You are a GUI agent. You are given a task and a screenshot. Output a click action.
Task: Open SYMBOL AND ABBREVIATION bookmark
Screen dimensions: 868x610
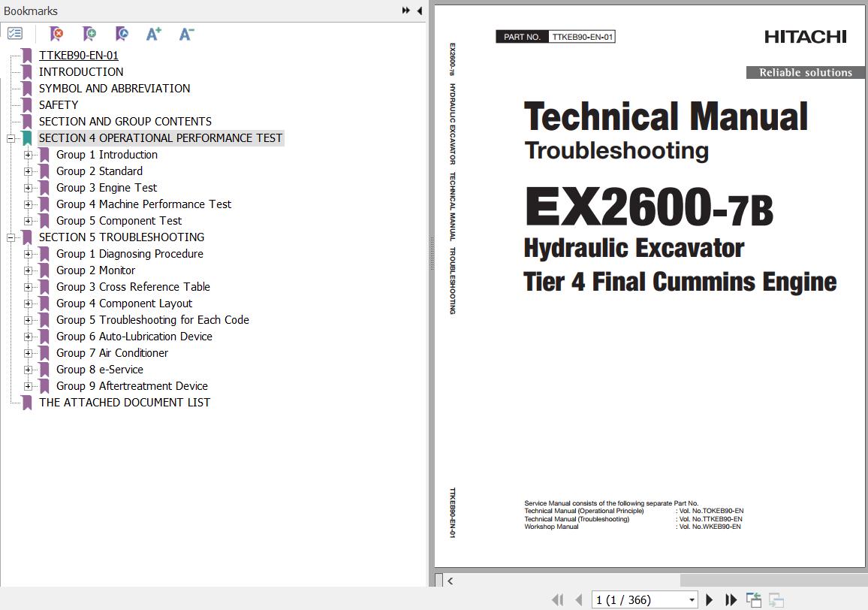[x=114, y=89]
